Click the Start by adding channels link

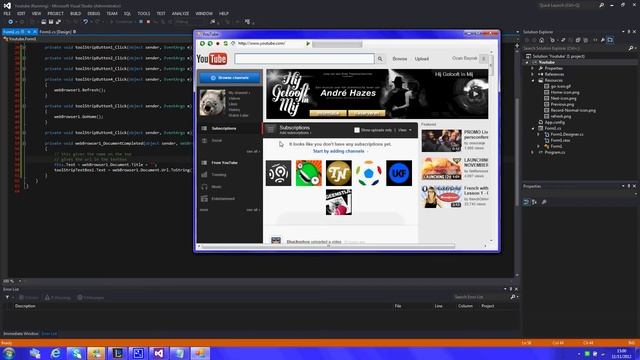[339, 151]
